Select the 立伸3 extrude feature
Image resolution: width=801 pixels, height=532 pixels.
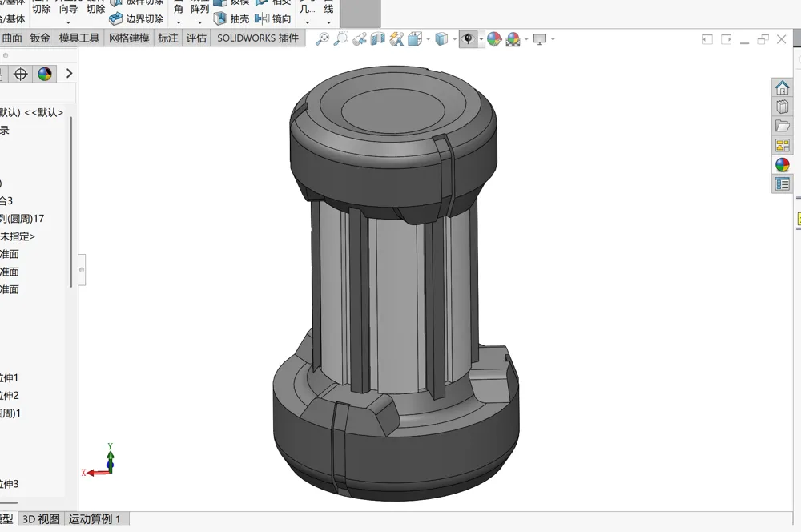9,484
